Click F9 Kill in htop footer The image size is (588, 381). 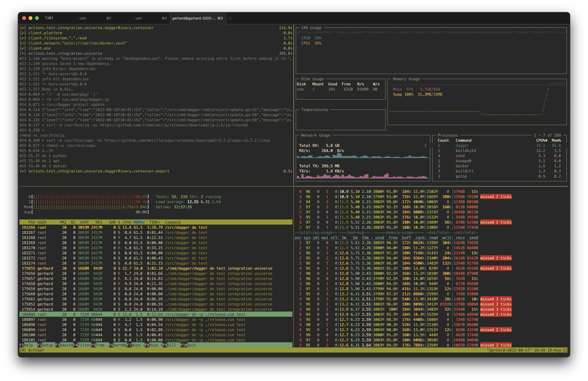(169, 345)
